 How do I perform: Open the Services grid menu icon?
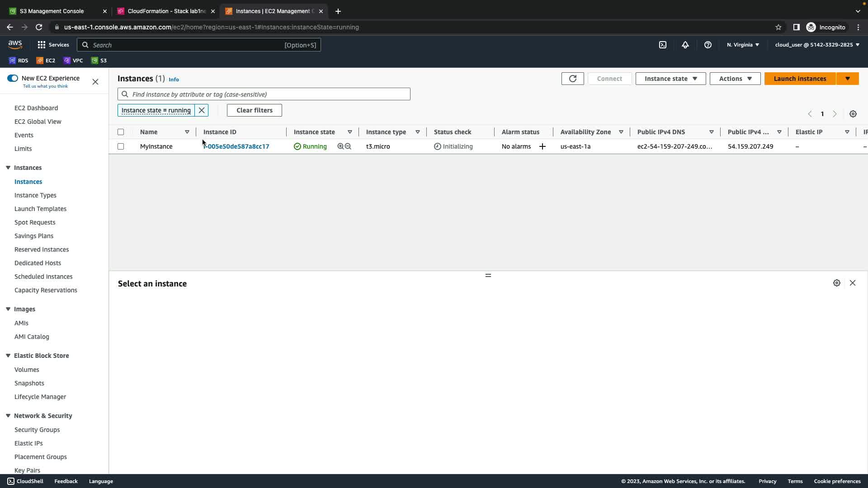pos(42,45)
